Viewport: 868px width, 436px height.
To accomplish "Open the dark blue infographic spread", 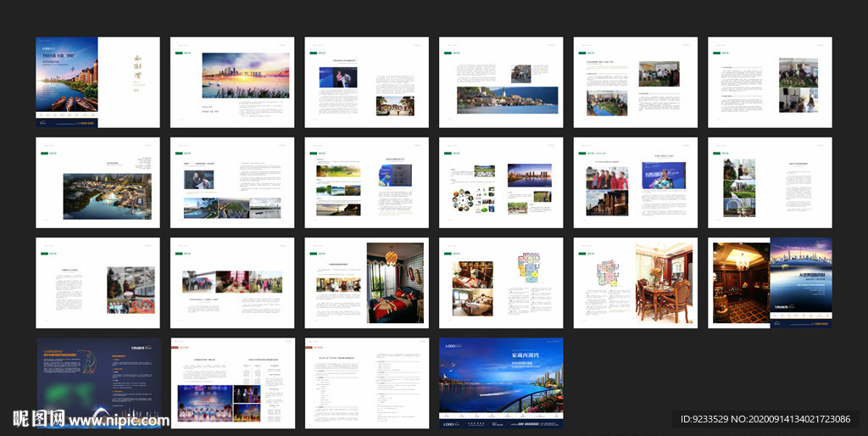I will pos(97,383).
